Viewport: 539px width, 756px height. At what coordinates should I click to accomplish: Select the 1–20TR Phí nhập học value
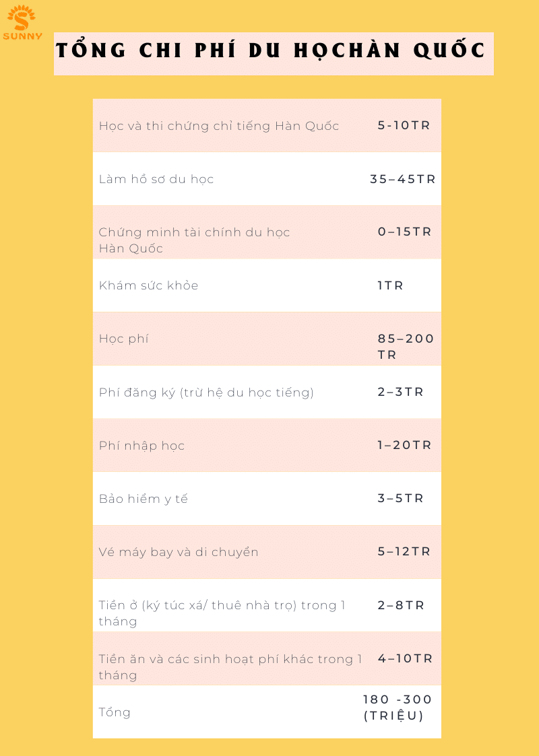404,445
